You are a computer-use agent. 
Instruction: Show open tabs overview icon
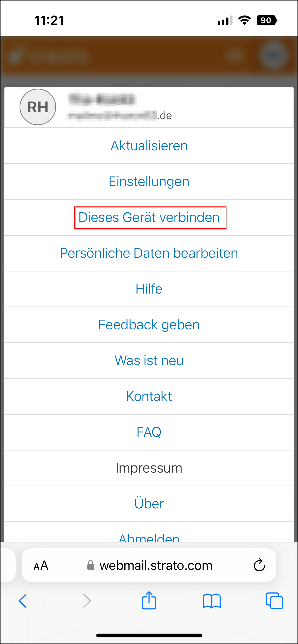274,601
